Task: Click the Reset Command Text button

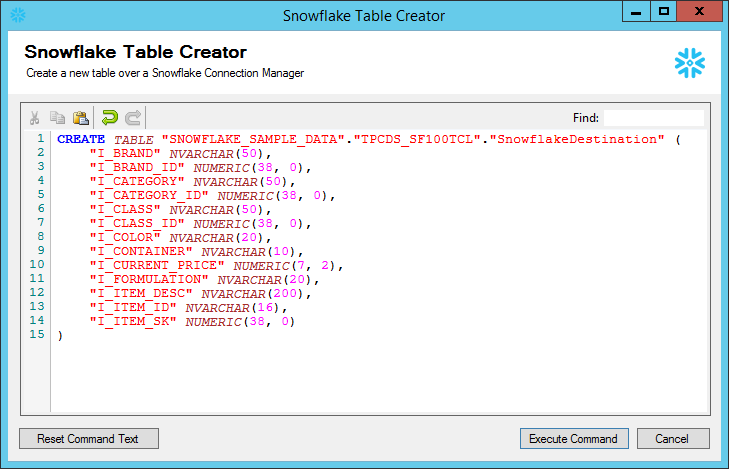Action: point(89,439)
